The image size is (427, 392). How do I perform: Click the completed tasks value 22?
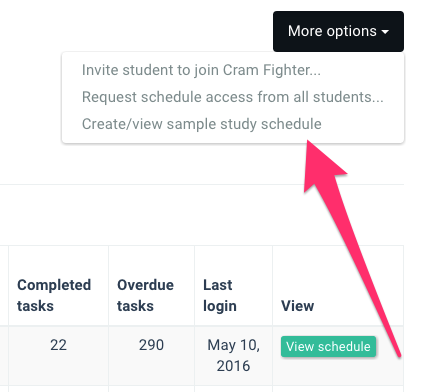(58, 345)
